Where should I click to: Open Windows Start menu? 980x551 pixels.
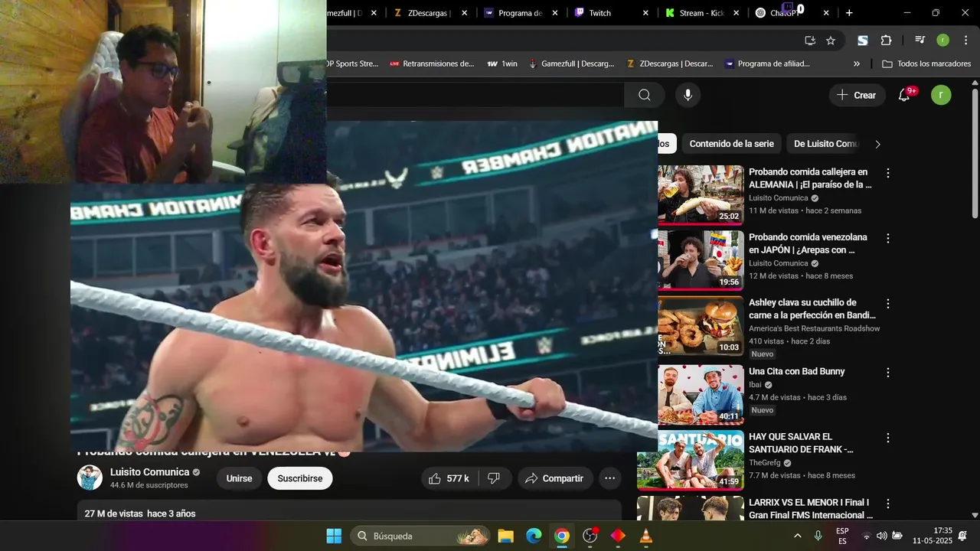(x=334, y=536)
